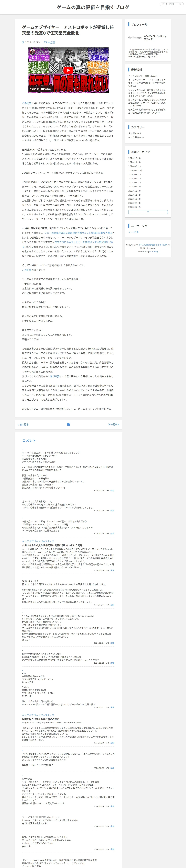Edit the comment starting ソニーの凄さが世界で
Screen dimensions: 186x868
112,826
